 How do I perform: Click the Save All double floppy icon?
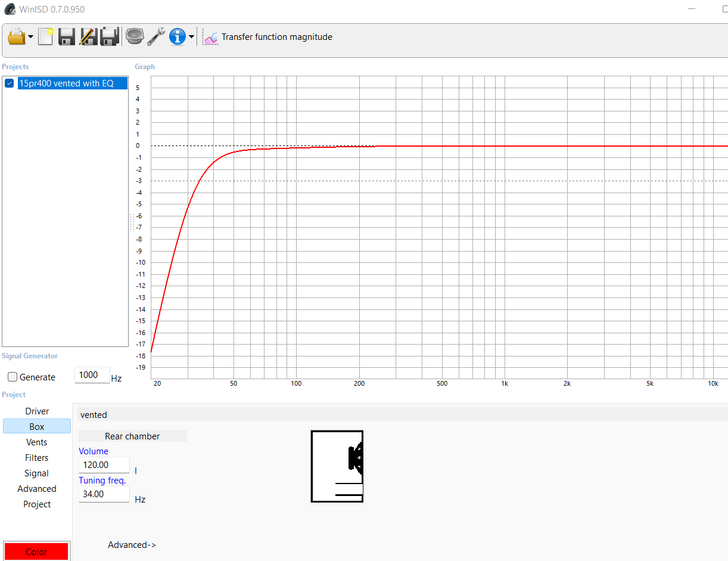tap(110, 37)
